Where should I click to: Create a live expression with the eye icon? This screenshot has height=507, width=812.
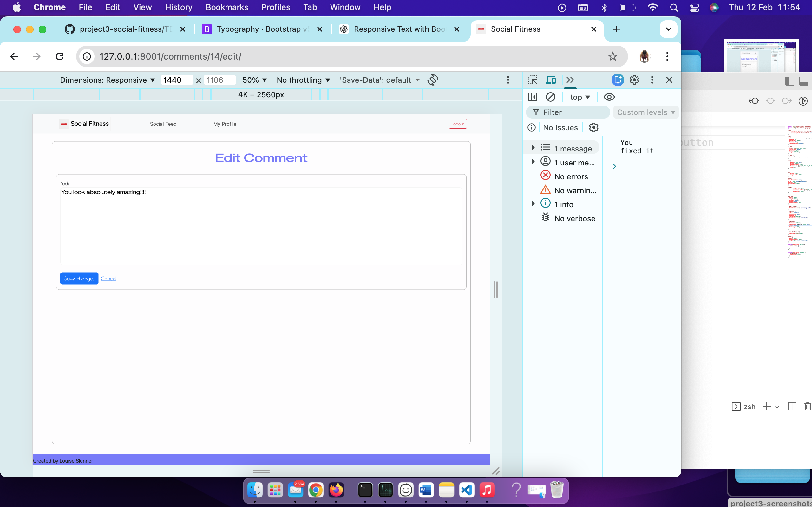point(609,97)
